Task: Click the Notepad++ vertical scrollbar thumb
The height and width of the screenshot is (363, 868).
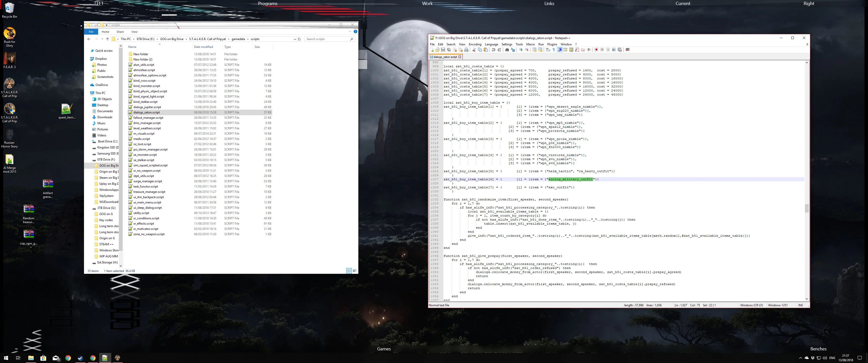Action: pyautogui.click(x=807, y=208)
